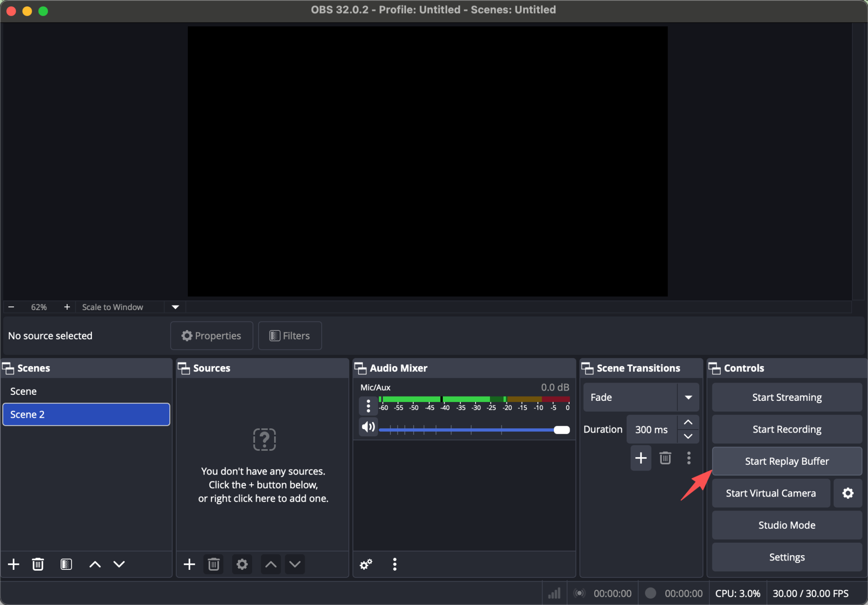
Task: Move Scene 2 up in the scene list
Action: coord(95,564)
